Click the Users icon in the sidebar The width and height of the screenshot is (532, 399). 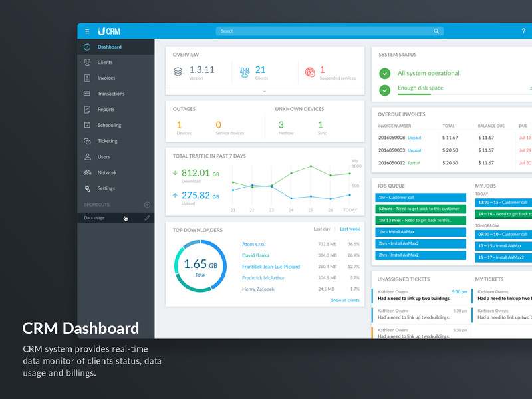pyautogui.click(x=86, y=156)
